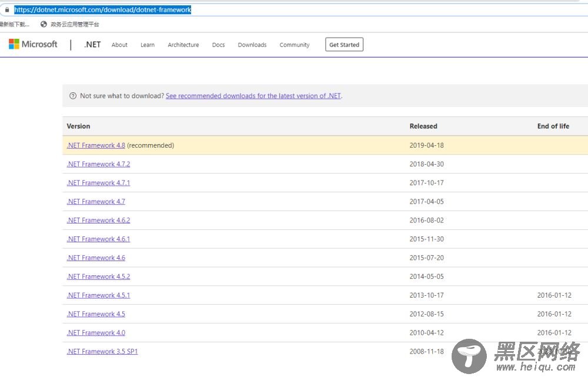Open the .NET home link
The width and height of the screenshot is (588, 377).
click(92, 44)
